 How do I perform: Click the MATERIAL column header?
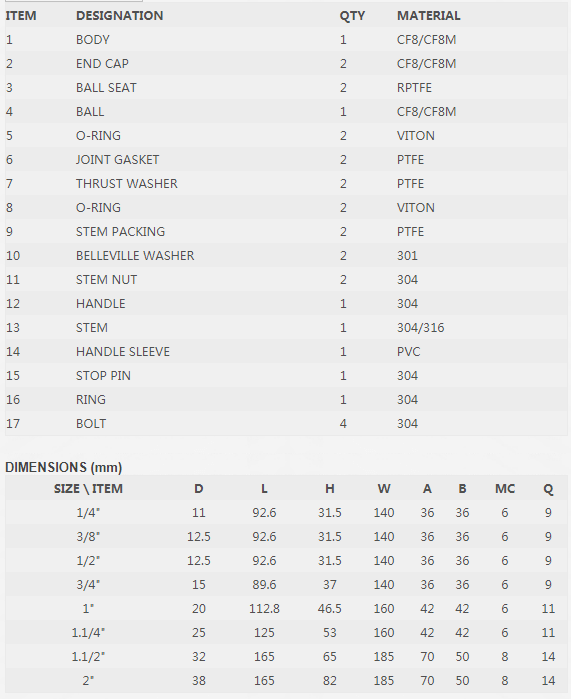pyautogui.click(x=428, y=16)
